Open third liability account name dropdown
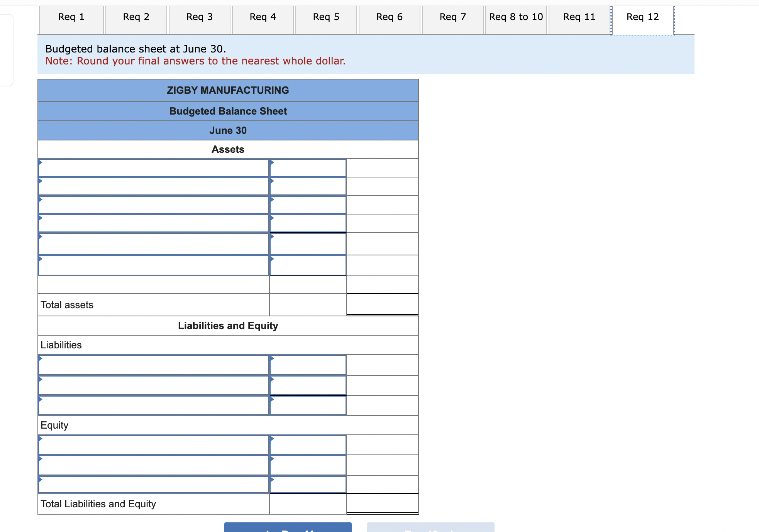 [153, 405]
